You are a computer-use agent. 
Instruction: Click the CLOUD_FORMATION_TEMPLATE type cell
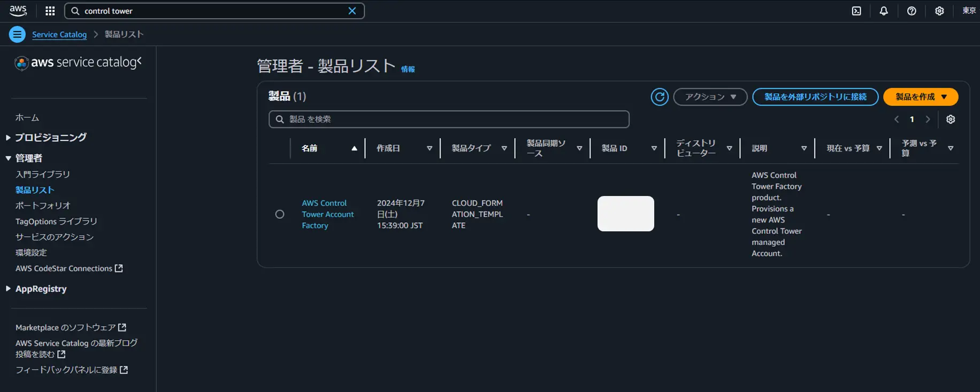click(477, 214)
